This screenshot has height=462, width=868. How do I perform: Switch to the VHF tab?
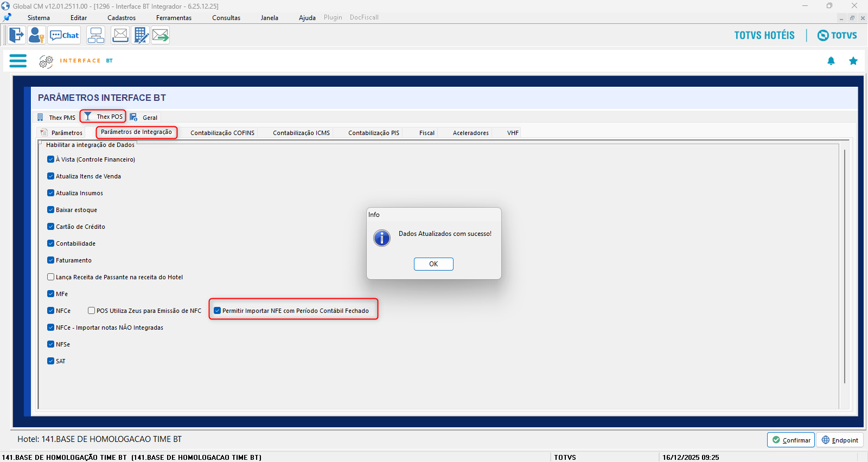click(513, 133)
